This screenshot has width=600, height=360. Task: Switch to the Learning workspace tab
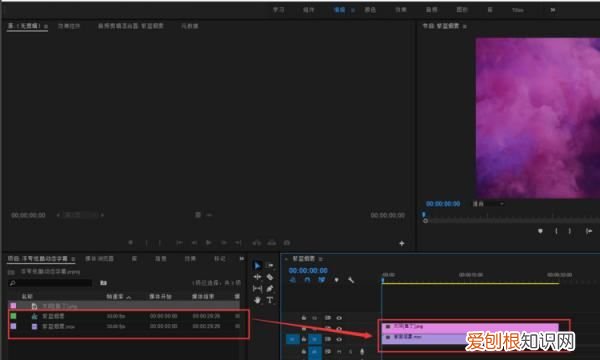pos(279,10)
